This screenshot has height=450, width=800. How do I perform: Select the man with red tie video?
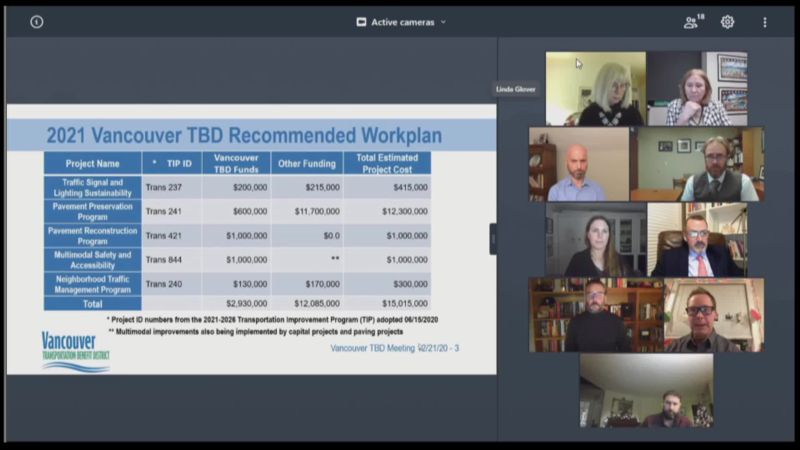(697, 240)
